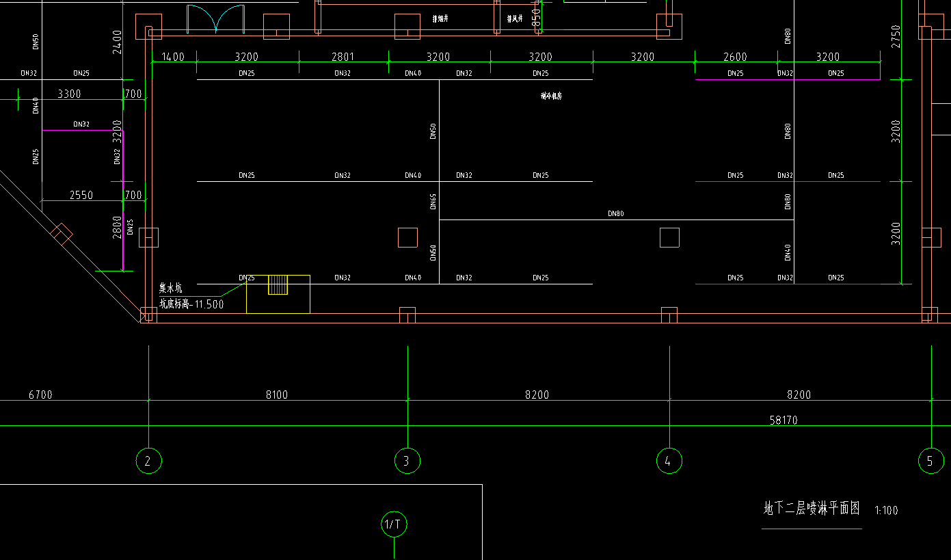Image resolution: width=951 pixels, height=560 pixels.
Task: Select grid axis bubble 5
Action: [930, 461]
